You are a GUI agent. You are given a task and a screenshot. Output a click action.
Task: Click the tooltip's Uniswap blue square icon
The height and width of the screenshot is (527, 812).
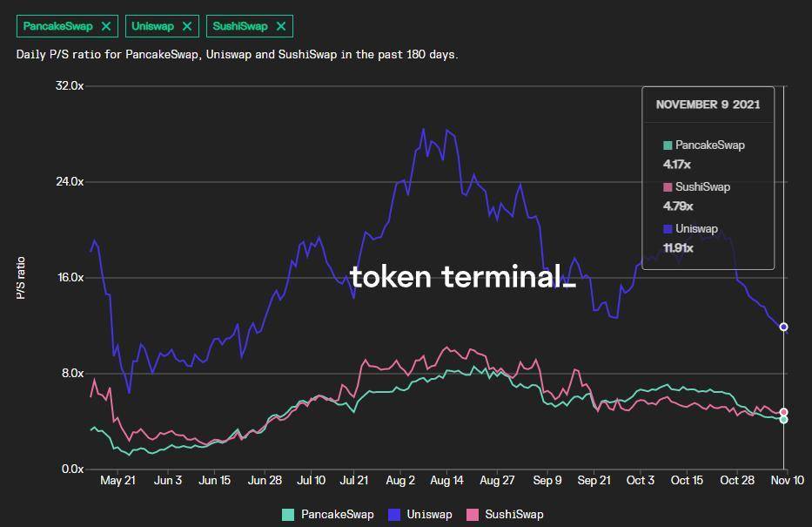[668, 229]
